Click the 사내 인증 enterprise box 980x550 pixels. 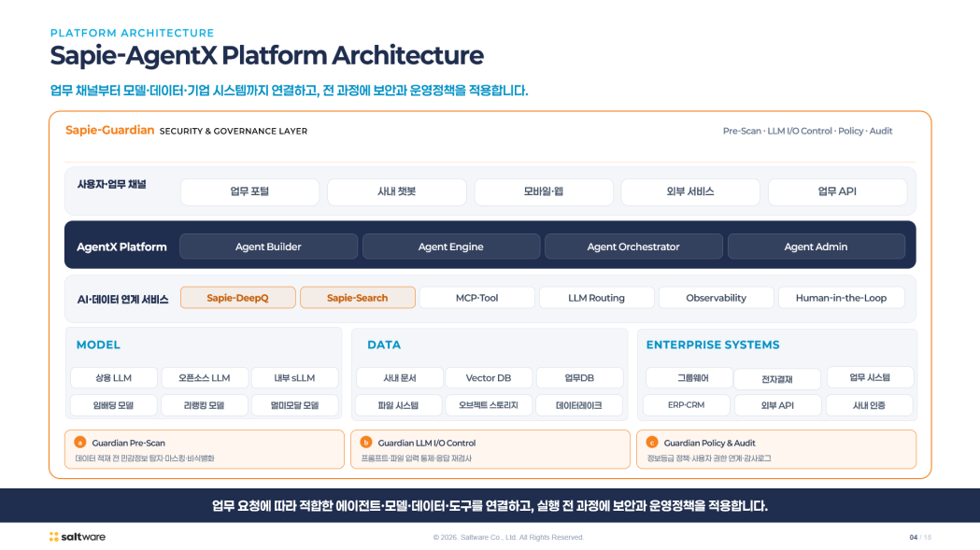pyautogui.click(x=870, y=405)
